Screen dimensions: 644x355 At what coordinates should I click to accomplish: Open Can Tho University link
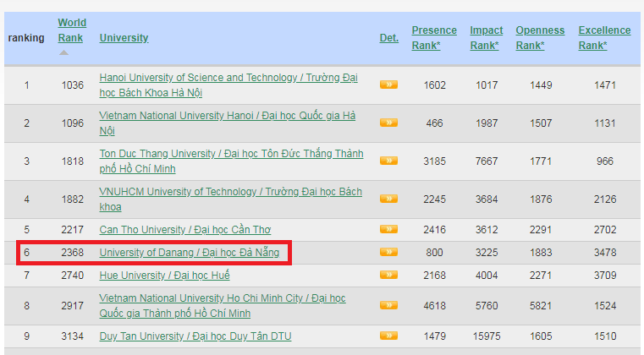184,229
